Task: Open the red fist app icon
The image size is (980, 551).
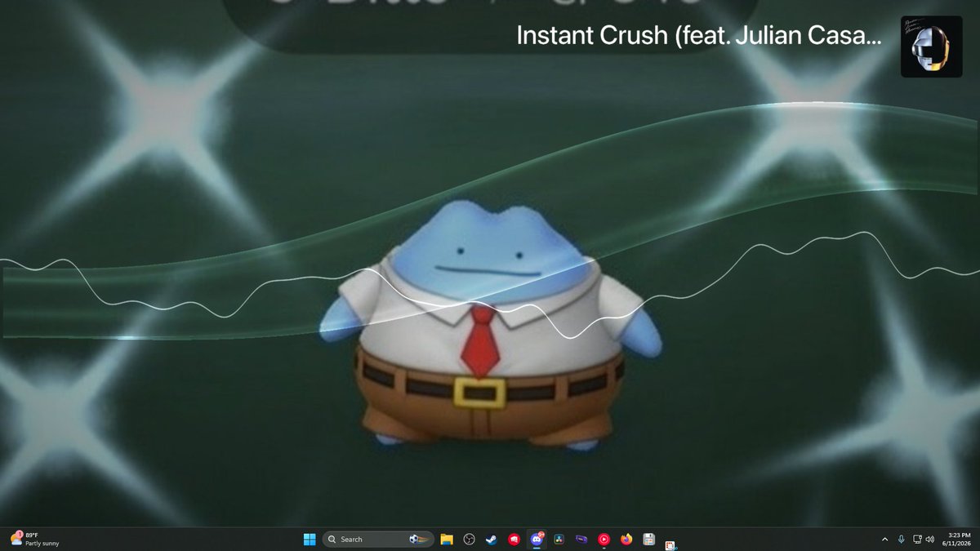Action: click(514, 539)
